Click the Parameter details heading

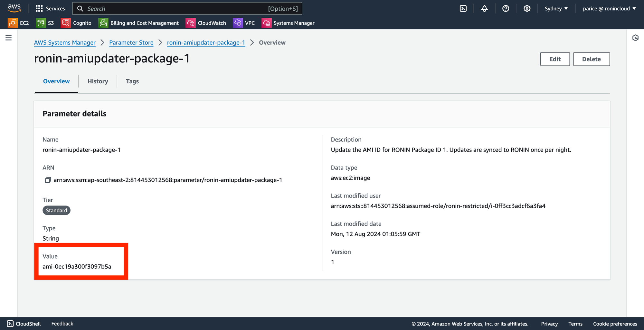74,114
